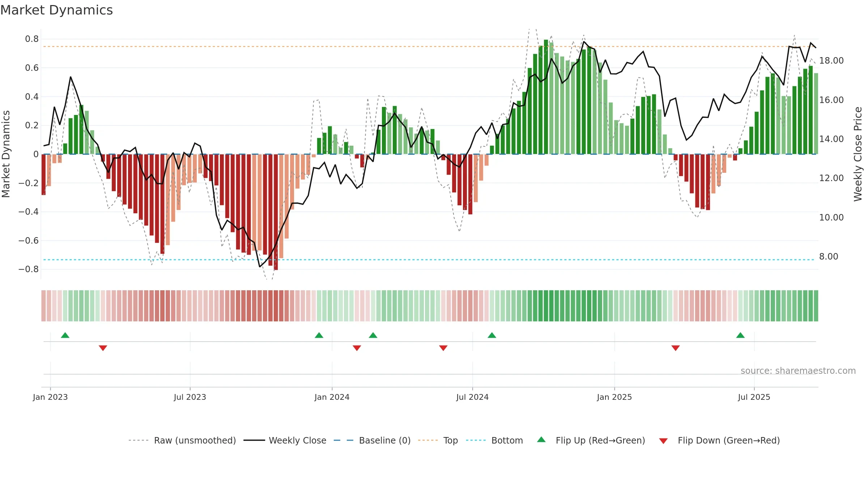This screenshot has height=488, width=868.
Task: Click the flip-up marker just before Jul 2025
Action: [x=740, y=335]
